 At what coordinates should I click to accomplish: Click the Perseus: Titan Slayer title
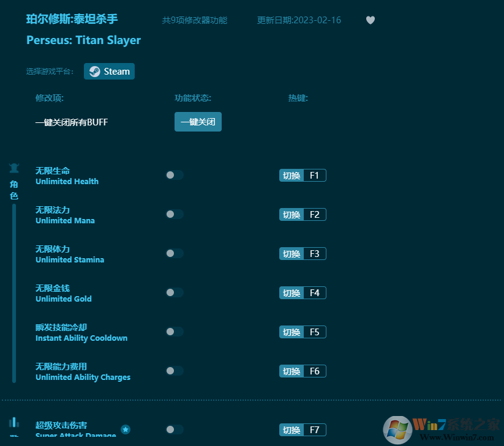click(x=83, y=40)
